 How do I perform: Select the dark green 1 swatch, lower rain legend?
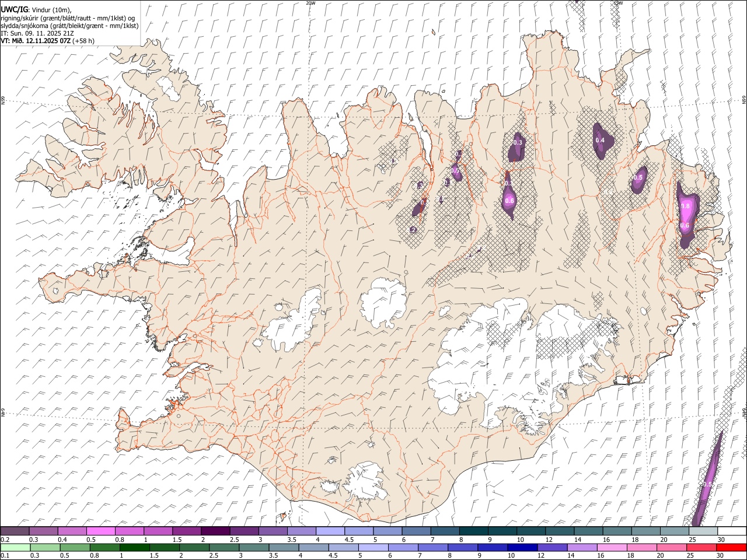click(x=135, y=547)
